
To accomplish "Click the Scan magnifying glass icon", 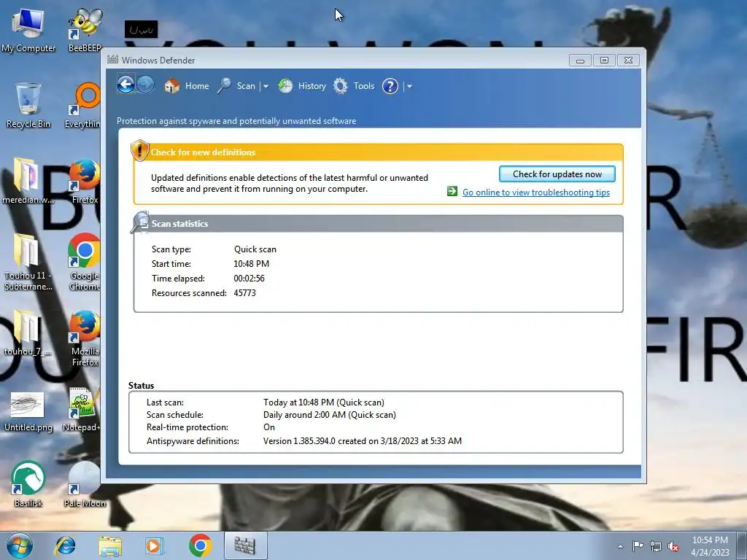I will pyautogui.click(x=224, y=86).
